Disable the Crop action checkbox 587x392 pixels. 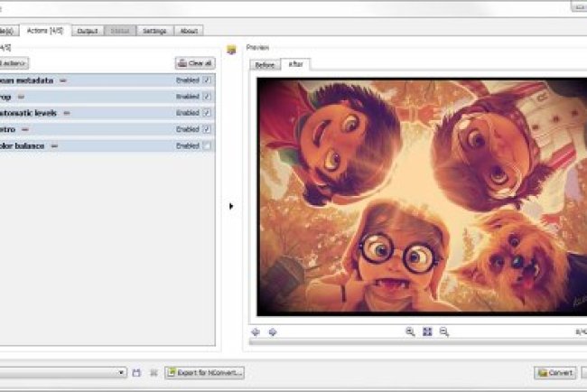[x=207, y=97]
